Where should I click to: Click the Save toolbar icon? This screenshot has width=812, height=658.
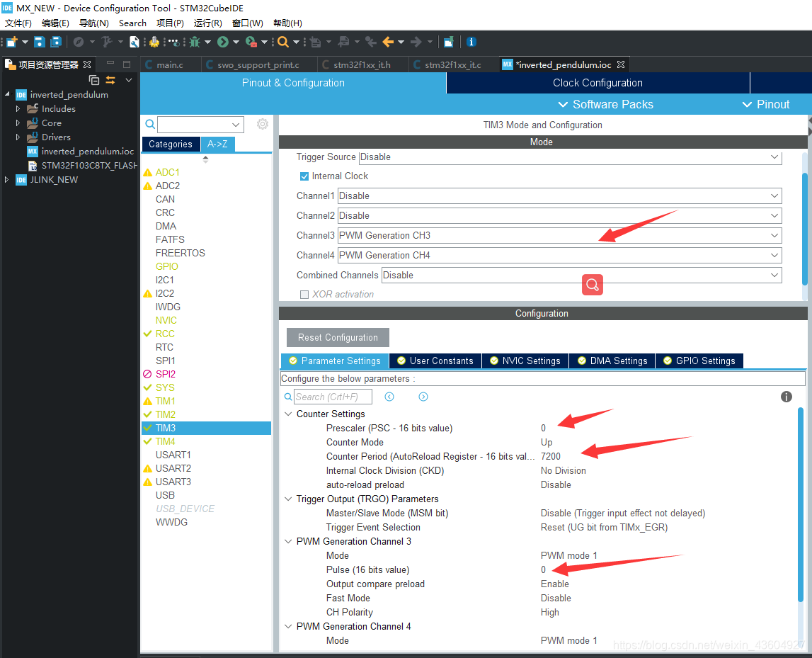[40, 42]
